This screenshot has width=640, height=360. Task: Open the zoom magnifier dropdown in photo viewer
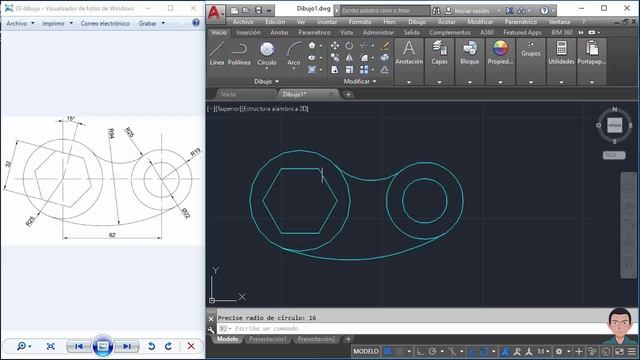pyautogui.click(x=24, y=346)
